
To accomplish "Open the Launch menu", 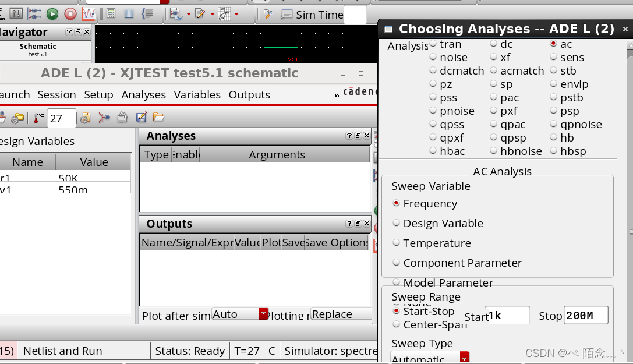I will (x=15, y=95).
